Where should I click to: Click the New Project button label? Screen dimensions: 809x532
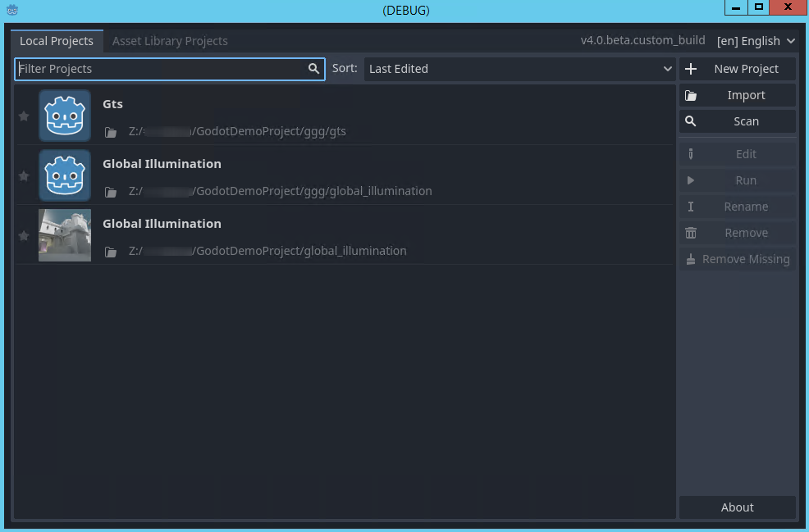(x=746, y=69)
